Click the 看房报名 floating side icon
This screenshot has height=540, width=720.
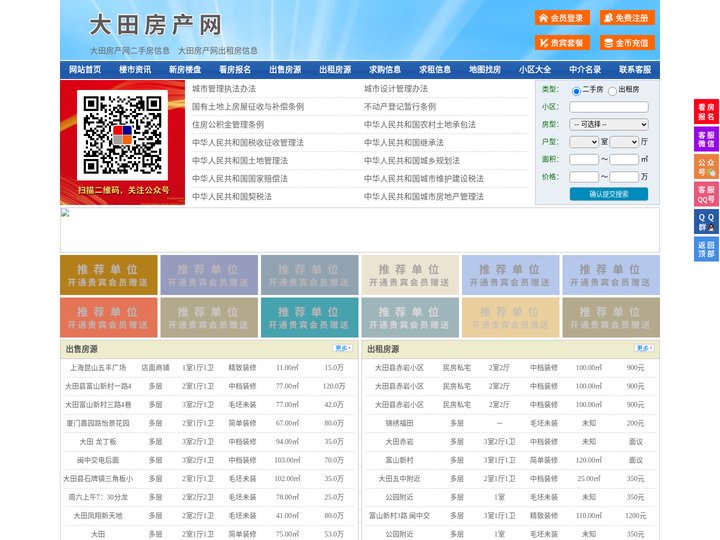coord(706,112)
